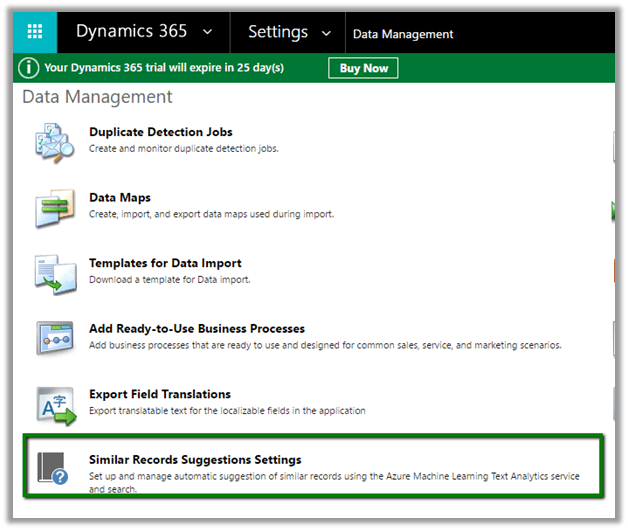Open the Dynamics 365 navigation menu
This screenshot has width=628, height=530.
pyautogui.click(x=131, y=32)
